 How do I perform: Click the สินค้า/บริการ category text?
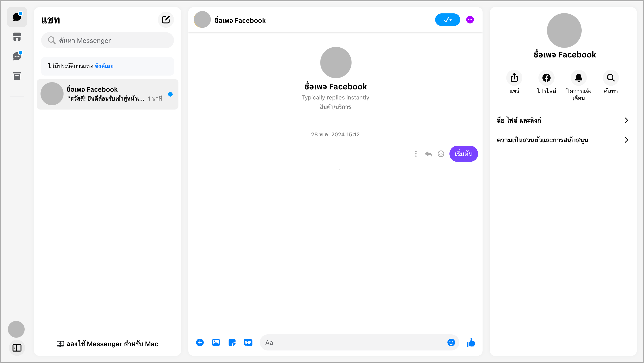(335, 107)
